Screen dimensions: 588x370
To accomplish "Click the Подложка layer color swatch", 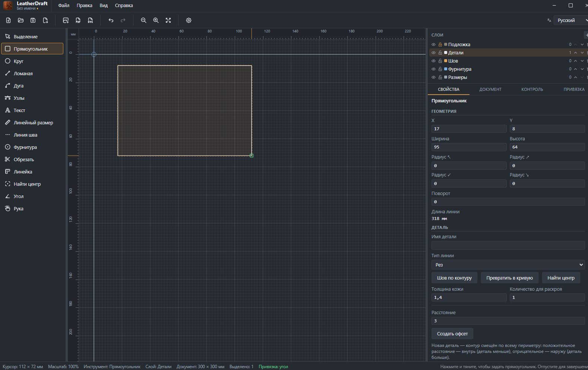I will coord(446,45).
